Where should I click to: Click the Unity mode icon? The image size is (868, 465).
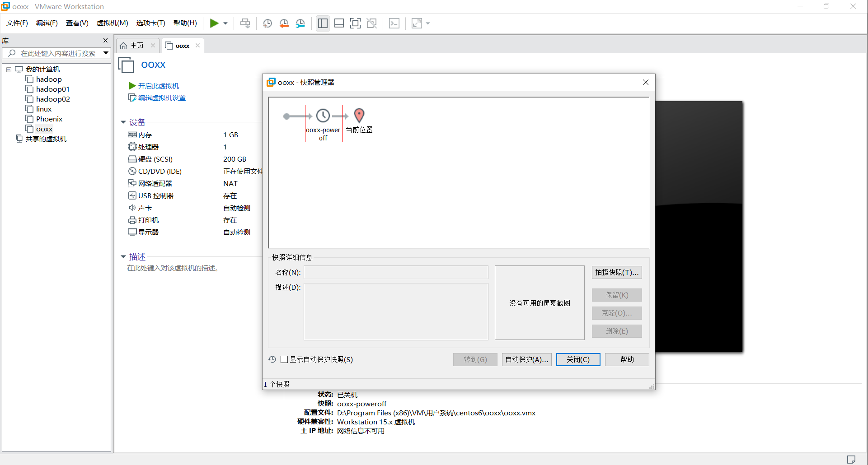point(372,23)
